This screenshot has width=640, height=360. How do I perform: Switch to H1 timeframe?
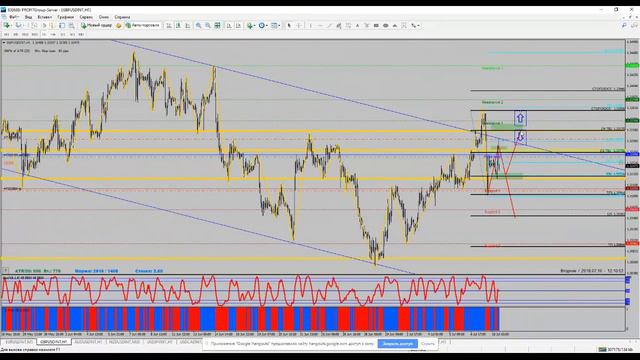44,35
